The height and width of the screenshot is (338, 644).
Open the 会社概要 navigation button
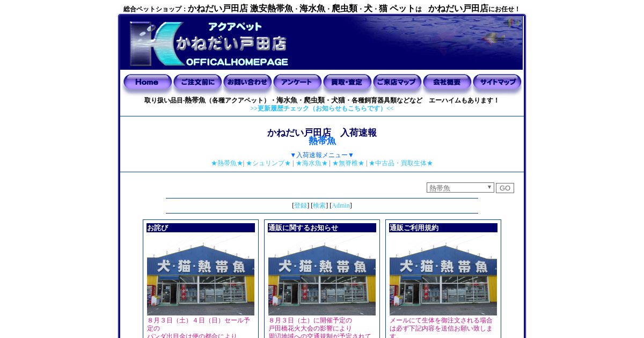[x=447, y=83]
